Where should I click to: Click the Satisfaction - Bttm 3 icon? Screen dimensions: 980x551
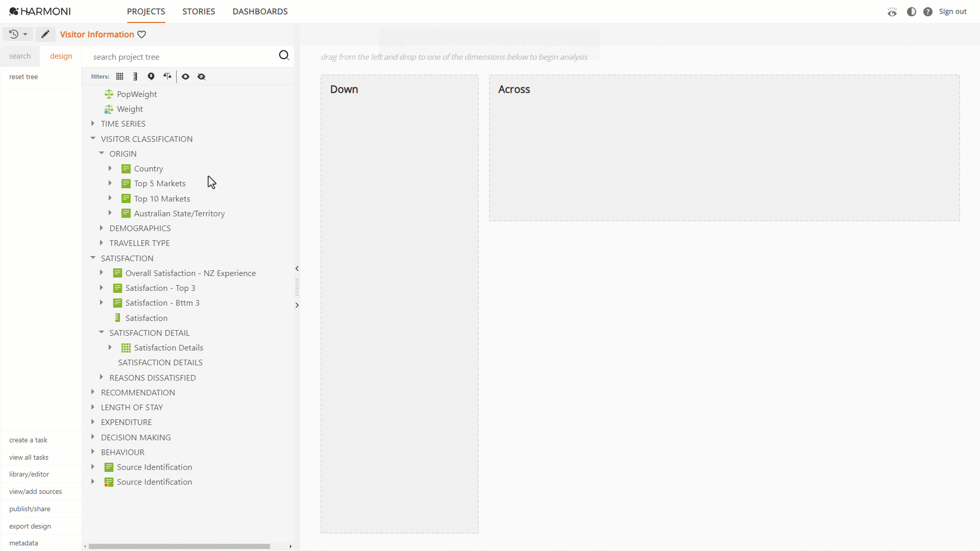click(117, 303)
